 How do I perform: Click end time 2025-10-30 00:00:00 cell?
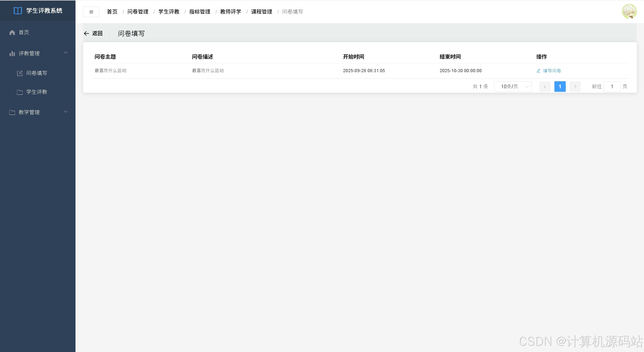461,71
